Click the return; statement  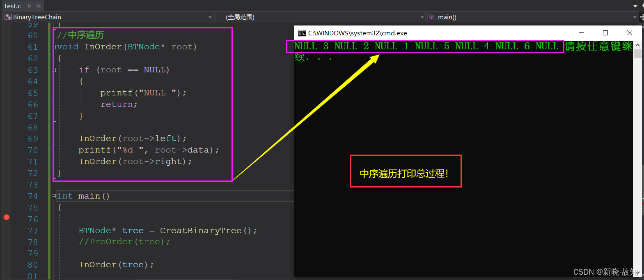tap(119, 104)
